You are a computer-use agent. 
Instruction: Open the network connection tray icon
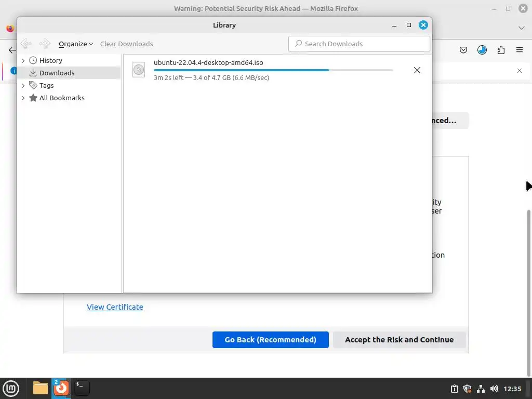[481, 389]
